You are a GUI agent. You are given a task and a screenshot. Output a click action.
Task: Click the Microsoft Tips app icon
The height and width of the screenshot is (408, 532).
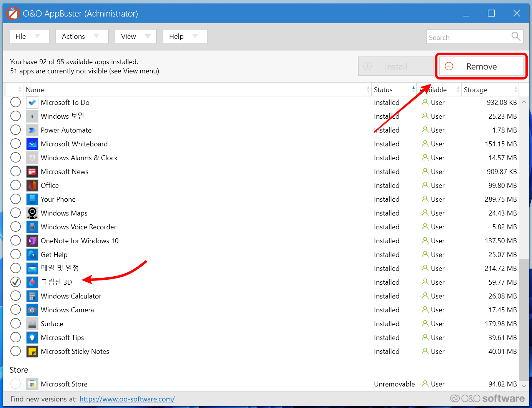pos(32,338)
